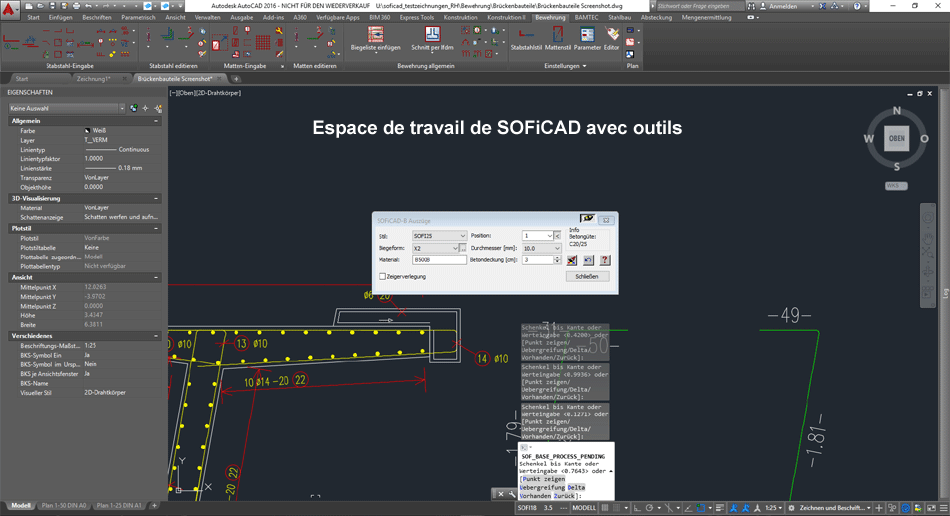Click the Schließen button in dialog
This screenshot has height=516, width=950.
coord(586,277)
